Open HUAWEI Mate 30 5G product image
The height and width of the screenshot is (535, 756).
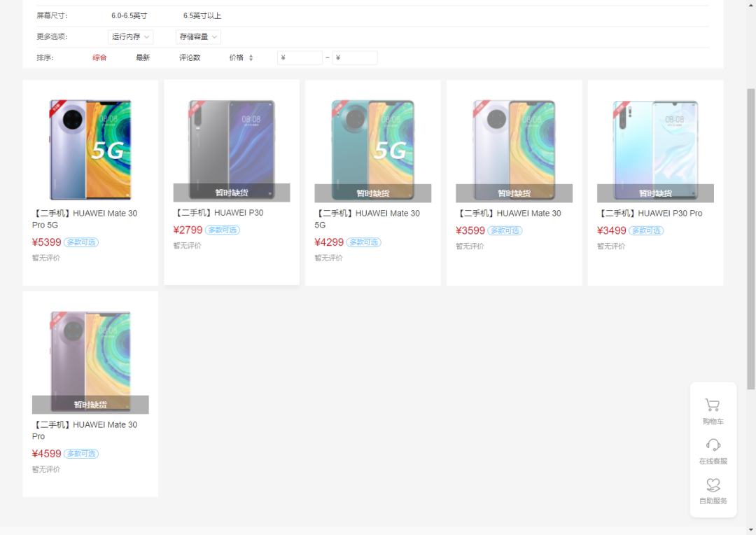(372, 150)
